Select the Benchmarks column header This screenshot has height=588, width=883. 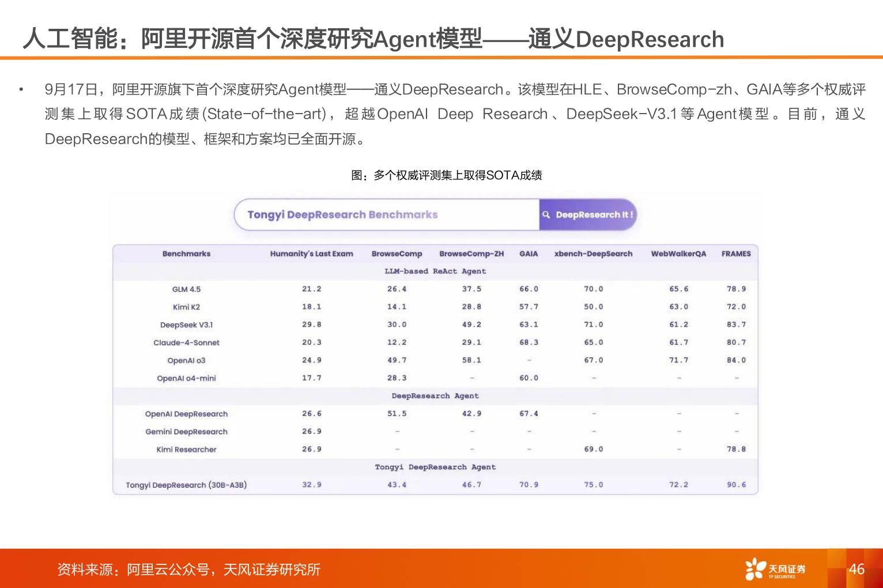[x=186, y=254]
